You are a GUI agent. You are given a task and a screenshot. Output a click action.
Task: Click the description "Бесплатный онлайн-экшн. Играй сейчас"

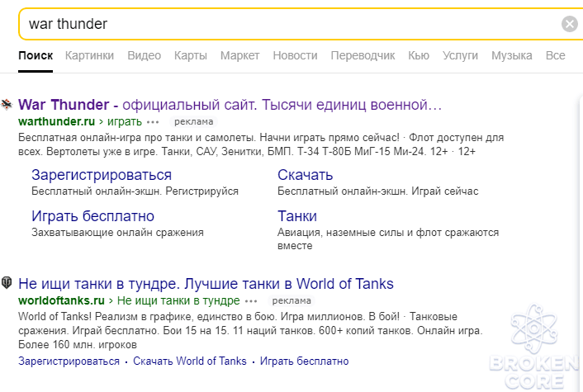(x=377, y=191)
